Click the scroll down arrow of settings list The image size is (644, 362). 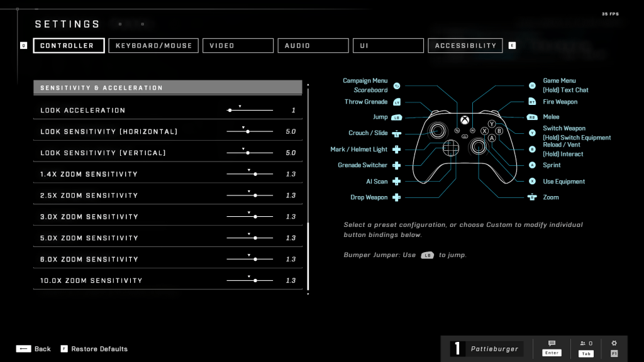[x=308, y=293]
